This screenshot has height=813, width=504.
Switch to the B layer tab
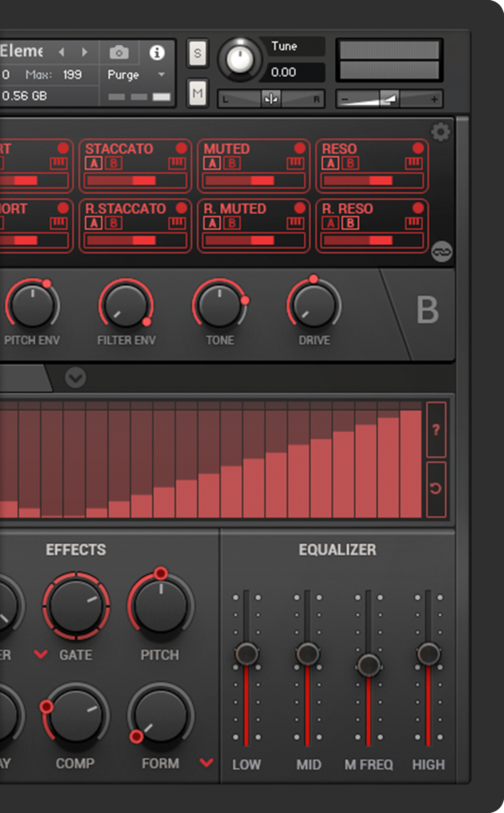(x=427, y=310)
